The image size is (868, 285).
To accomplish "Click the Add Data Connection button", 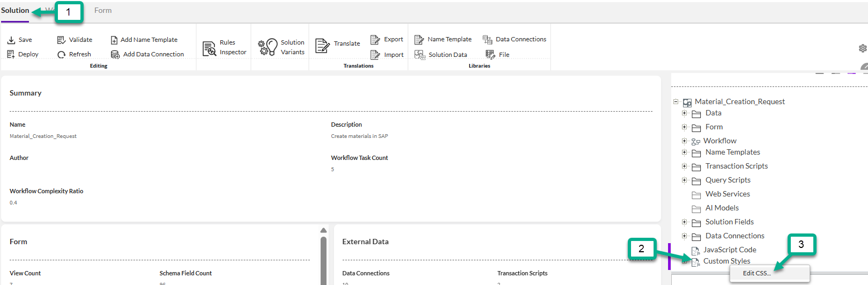I will (x=115, y=54).
